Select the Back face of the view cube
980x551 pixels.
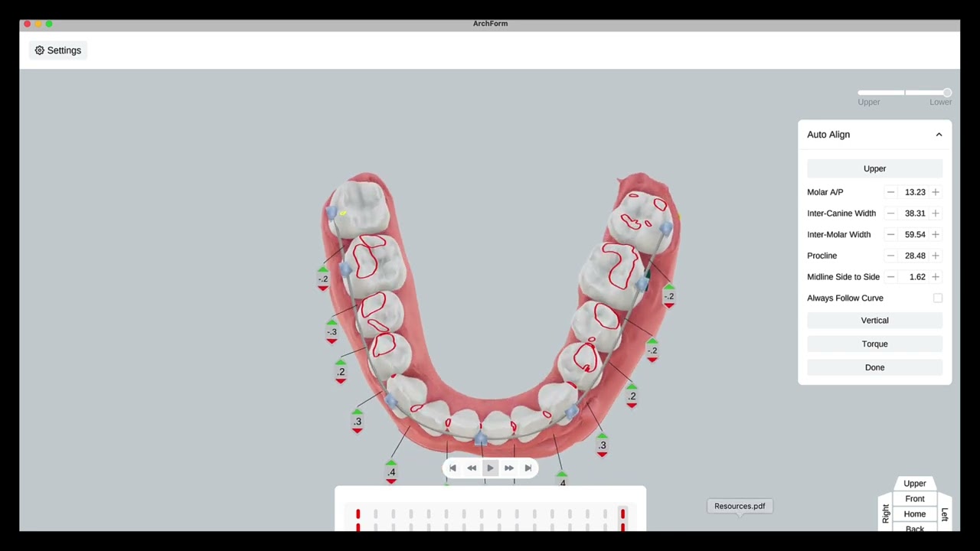pos(914,527)
